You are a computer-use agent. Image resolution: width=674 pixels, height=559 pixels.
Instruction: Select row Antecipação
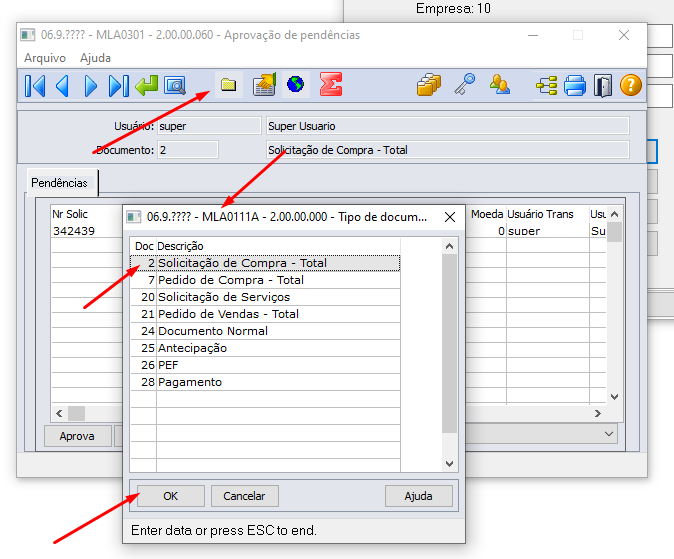pyautogui.click(x=265, y=348)
